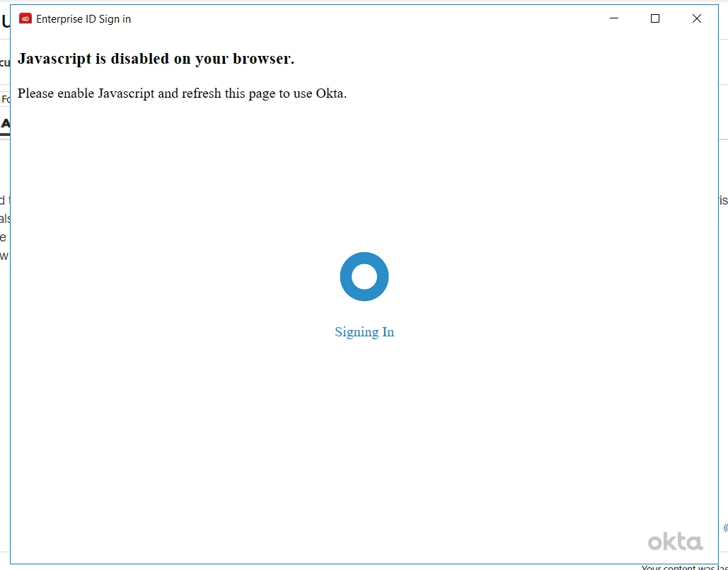Image resolution: width=728 pixels, height=570 pixels.
Task: Click the Enterprise ID Sign in title text
Action: point(83,19)
